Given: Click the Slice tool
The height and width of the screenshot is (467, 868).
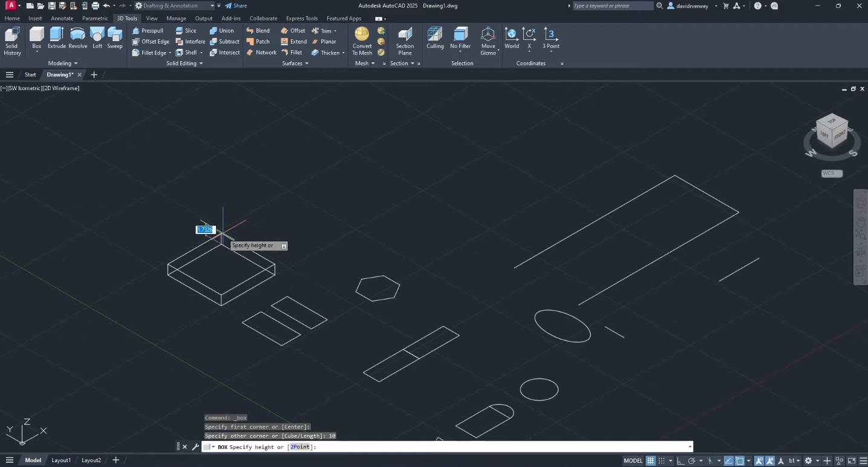Looking at the screenshot, I should [x=186, y=30].
